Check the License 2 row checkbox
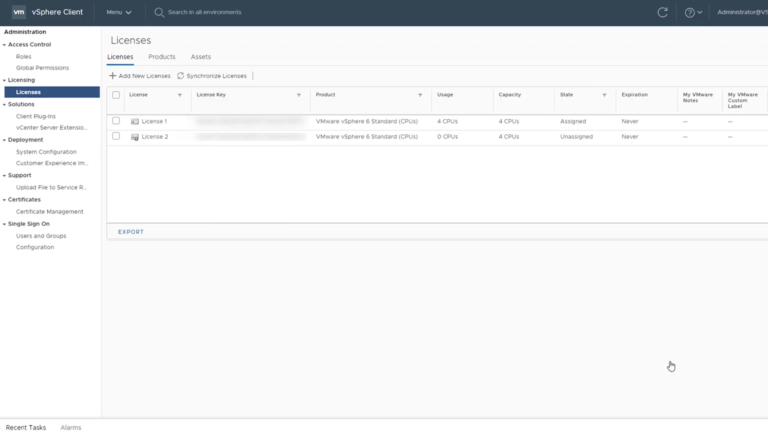768x432 pixels. point(116,136)
